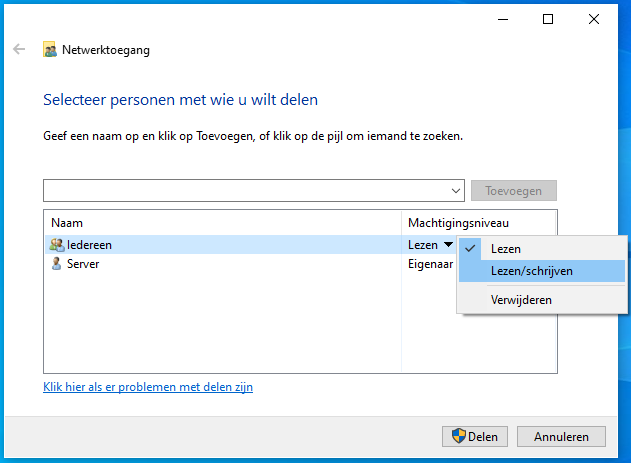The width and height of the screenshot is (631, 463).
Task: Click the Server user icon
Action: coord(56,264)
